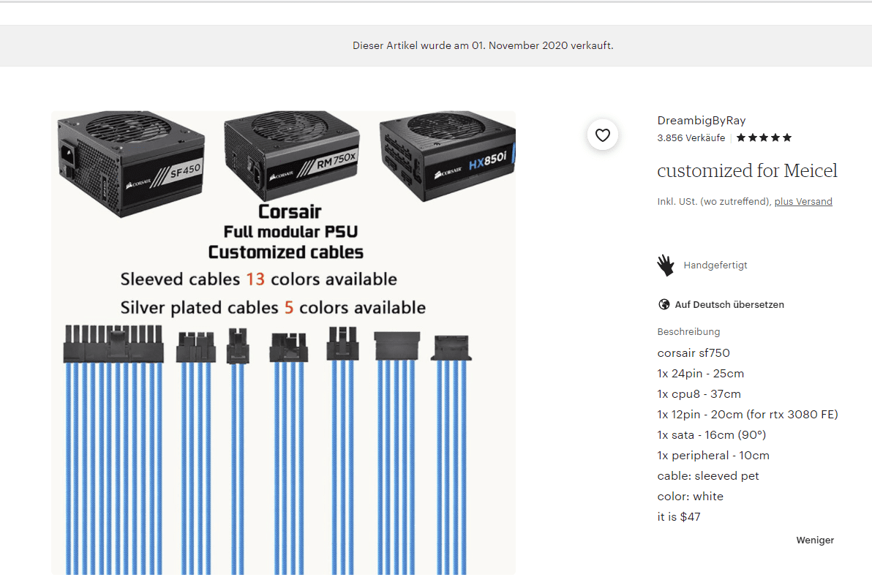The height and width of the screenshot is (588, 872).
Task: Select the '1x 24pin - 25cm' line
Action: point(701,374)
